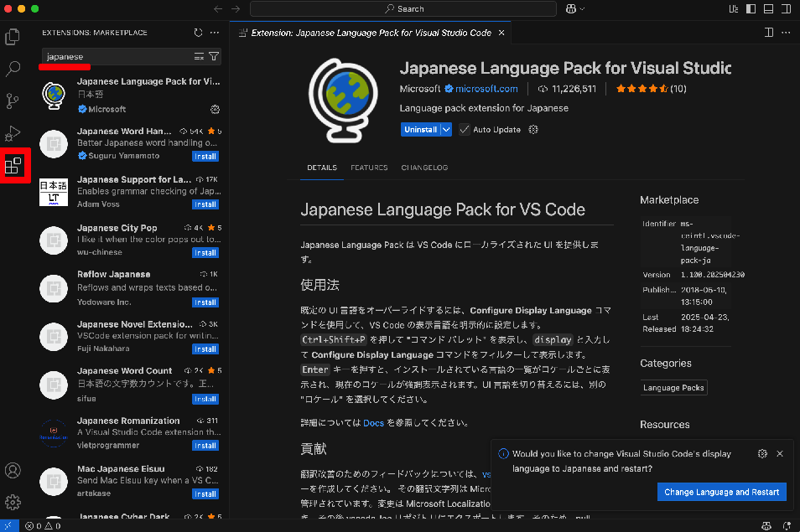Open Extensions view more actions menu
This screenshot has height=532, width=800.
pos(215,33)
